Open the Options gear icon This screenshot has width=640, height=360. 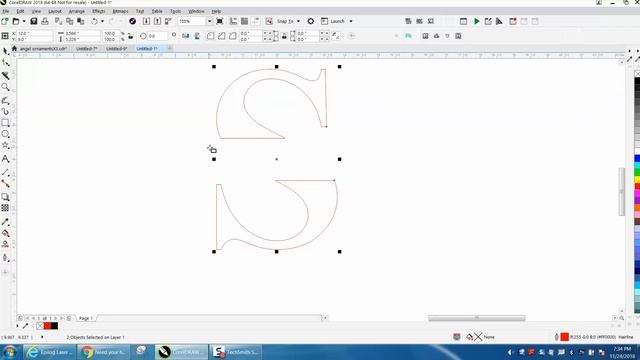(x=311, y=21)
